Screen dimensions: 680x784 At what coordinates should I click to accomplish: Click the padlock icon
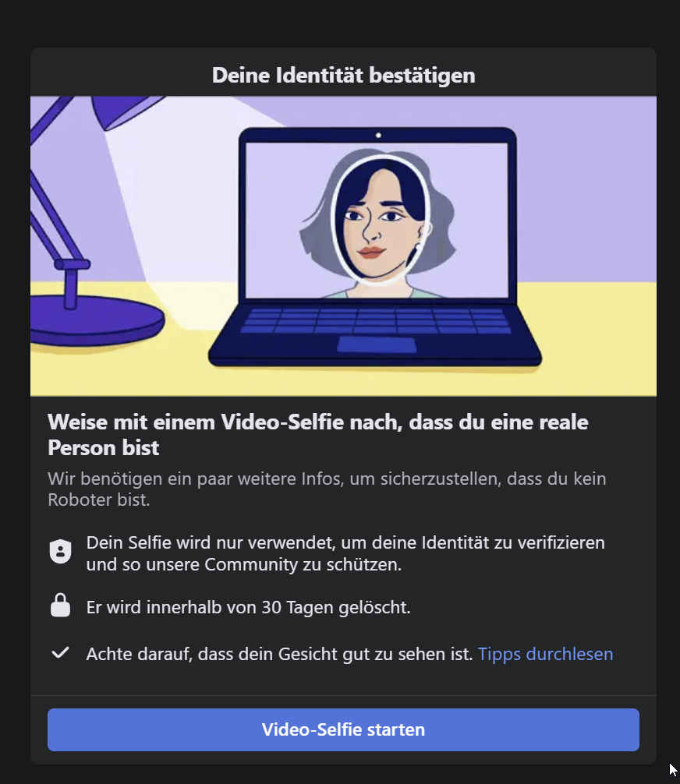click(61, 605)
